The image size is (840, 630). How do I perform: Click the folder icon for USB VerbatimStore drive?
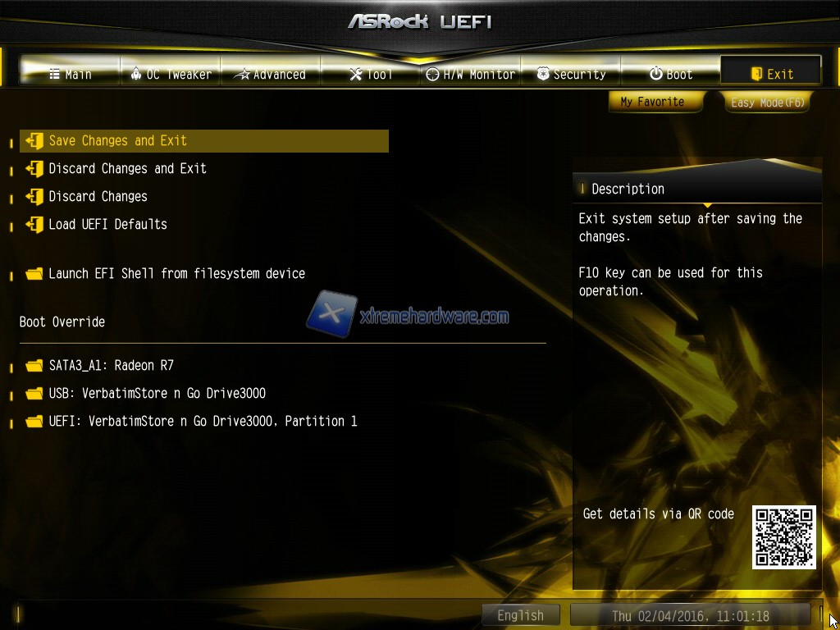[x=34, y=394]
